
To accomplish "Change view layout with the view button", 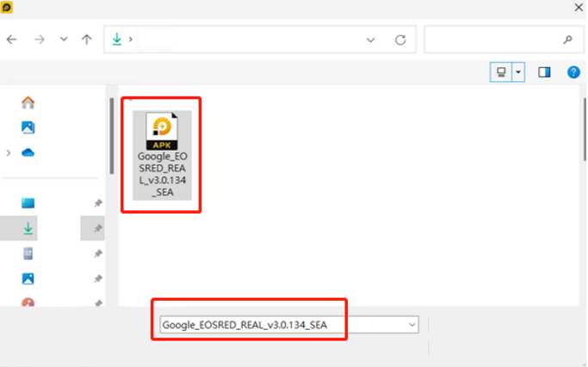I will pyautogui.click(x=501, y=72).
